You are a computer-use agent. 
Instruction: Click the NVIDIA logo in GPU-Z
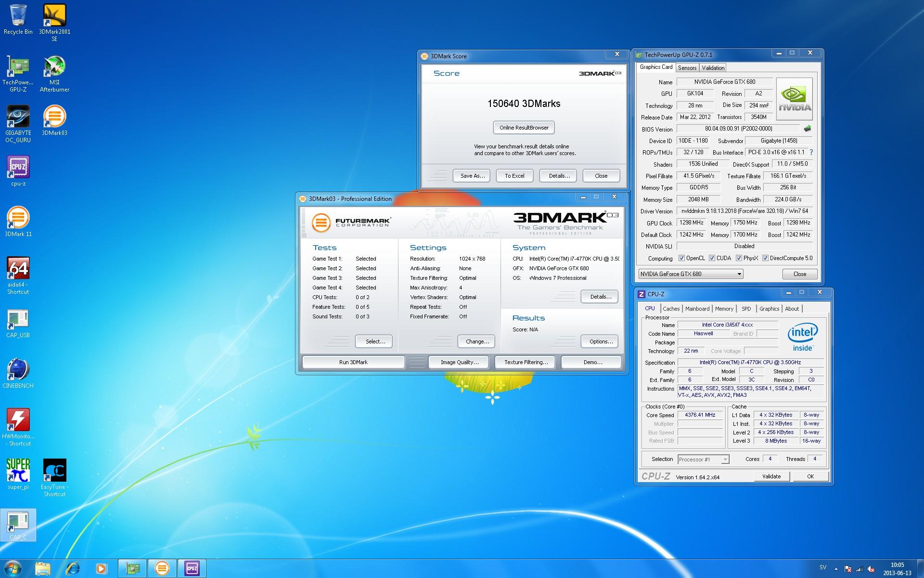click(x=795, y=99)
